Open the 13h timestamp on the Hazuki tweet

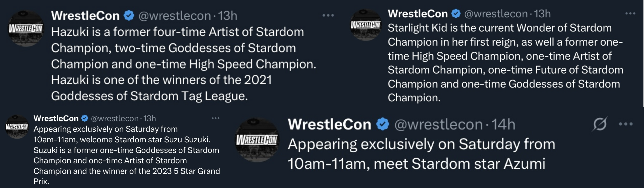point(228,15)
